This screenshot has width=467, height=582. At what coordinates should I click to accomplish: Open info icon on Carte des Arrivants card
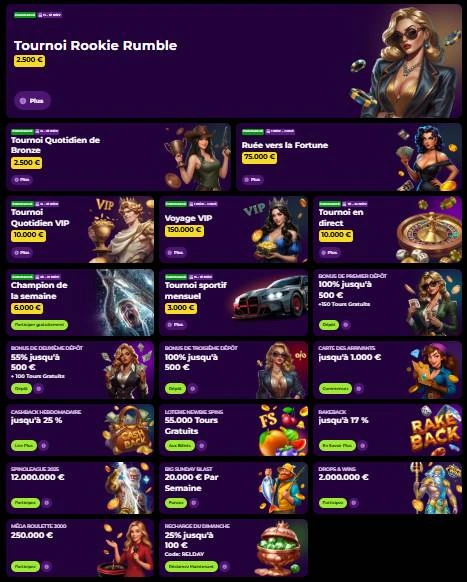(359, 389)
